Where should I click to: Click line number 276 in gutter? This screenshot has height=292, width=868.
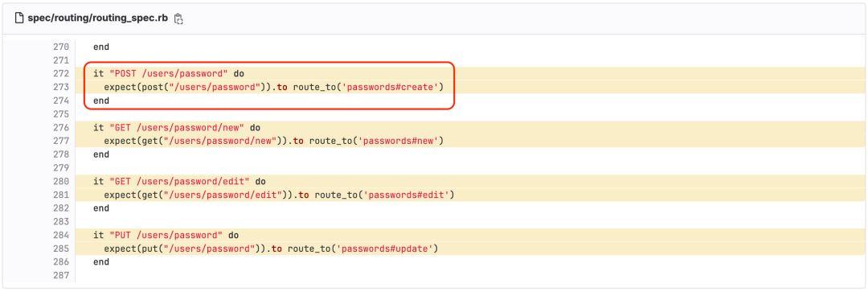click(61, 127)
